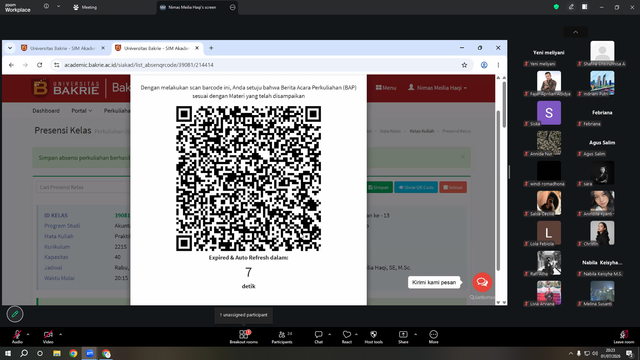Click the Universitas Bakrie logo

click(65, 88)
